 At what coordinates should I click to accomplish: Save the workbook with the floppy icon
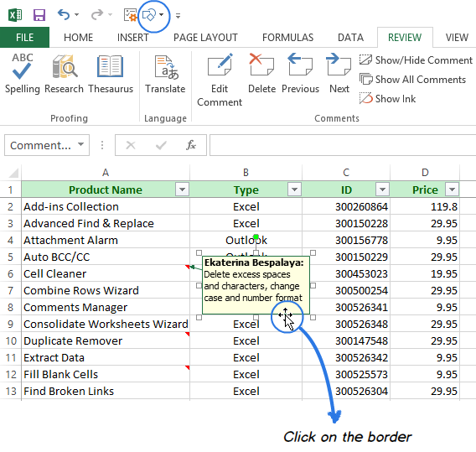point(39,14)
